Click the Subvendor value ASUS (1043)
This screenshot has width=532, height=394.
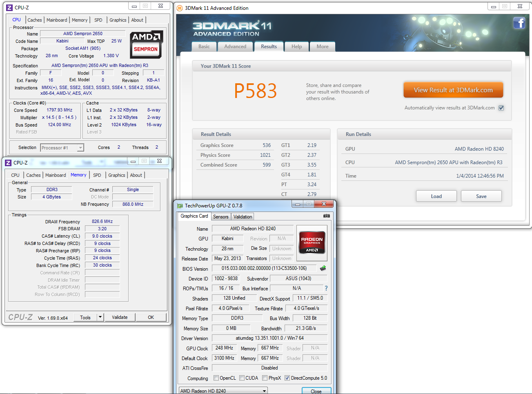298,278
